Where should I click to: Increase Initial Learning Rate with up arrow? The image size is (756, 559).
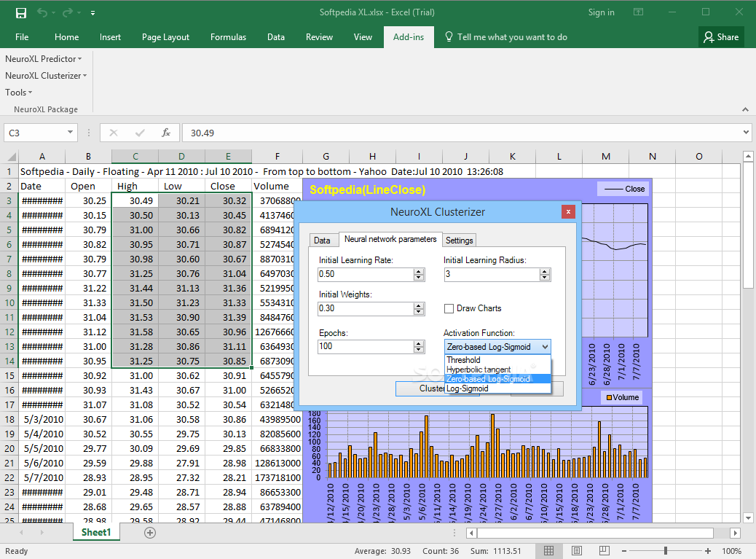pyautogui.click(x=419, y=272)
